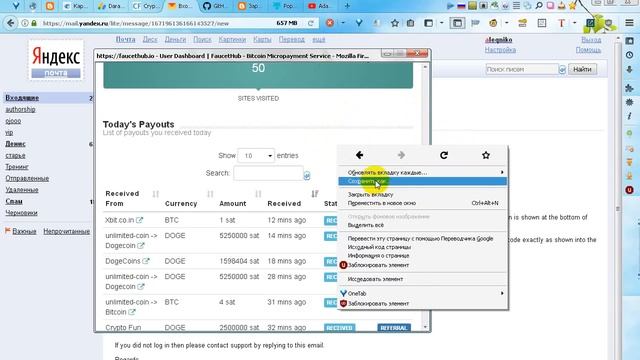This screenshot has height=360, width=640.
Task: Choose "Исследовать элемент" in the context menu
Action: pyautogui.click(x=375, y=279)
